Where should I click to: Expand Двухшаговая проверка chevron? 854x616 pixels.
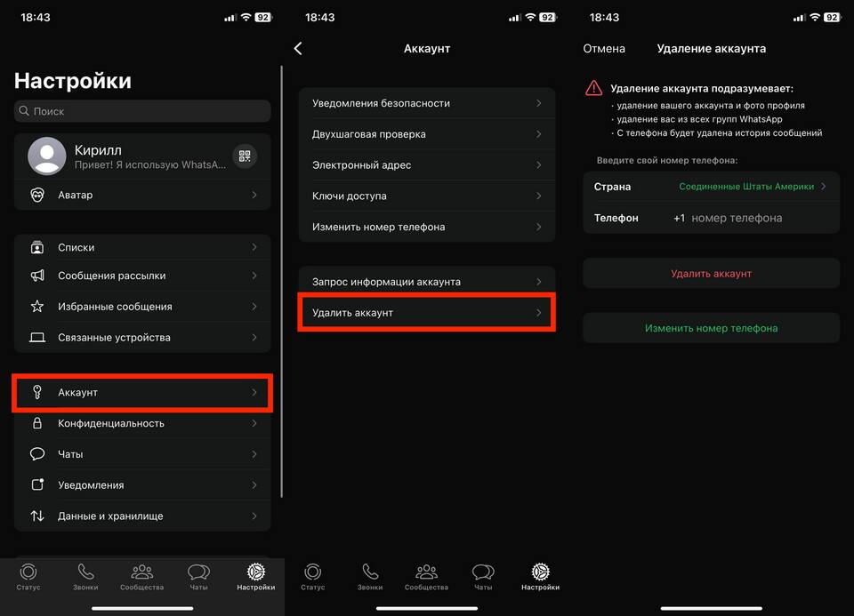[539, 134]
